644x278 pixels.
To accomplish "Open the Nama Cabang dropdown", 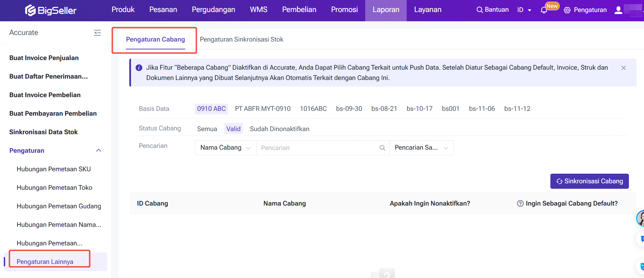I will click(x=225, y=148).
